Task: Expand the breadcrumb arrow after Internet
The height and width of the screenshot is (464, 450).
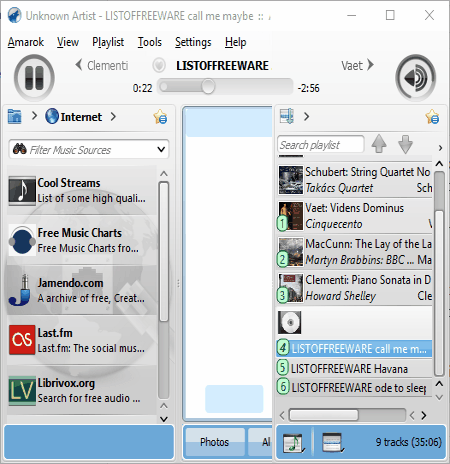Action: (113, 116)
